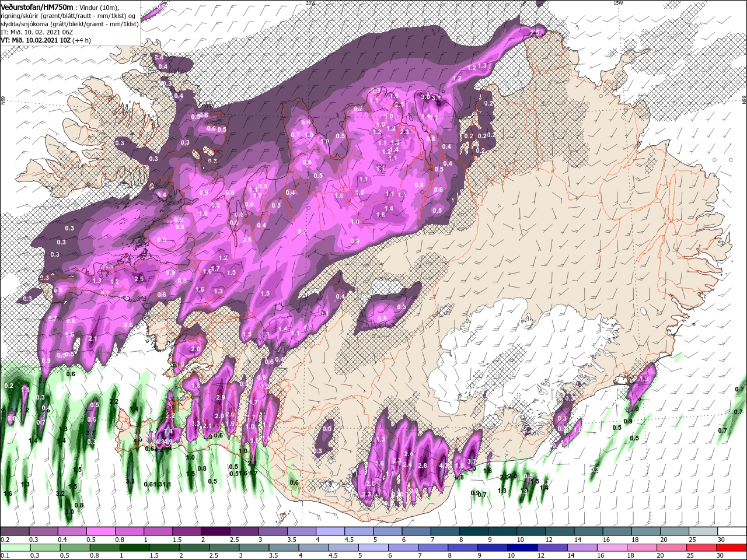Screen dimensions: 747x560
Task: Pick the bright pink 0.5 swatch in upper legend
Action: tap(100, 531)
